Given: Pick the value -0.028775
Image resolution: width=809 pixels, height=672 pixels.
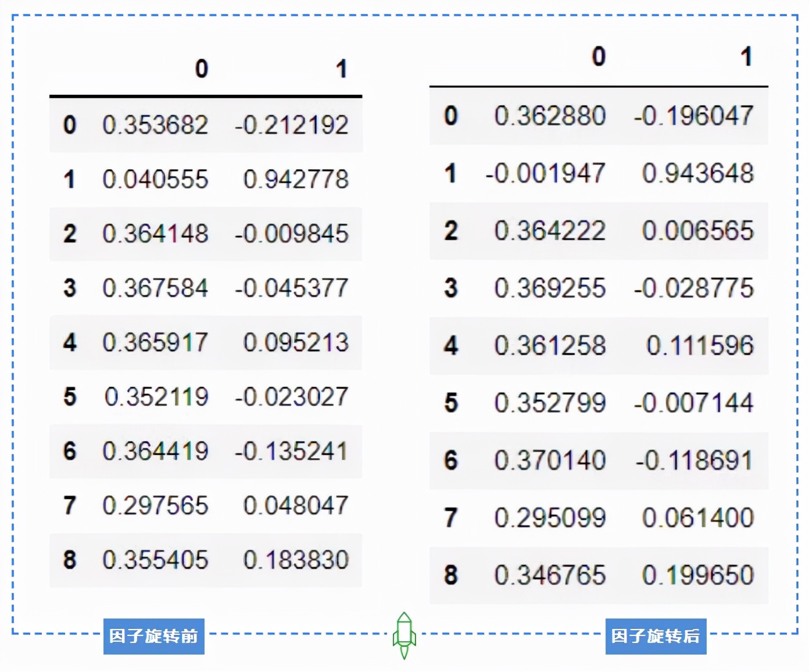Looking at the screenshot, I should click(694, 288).
